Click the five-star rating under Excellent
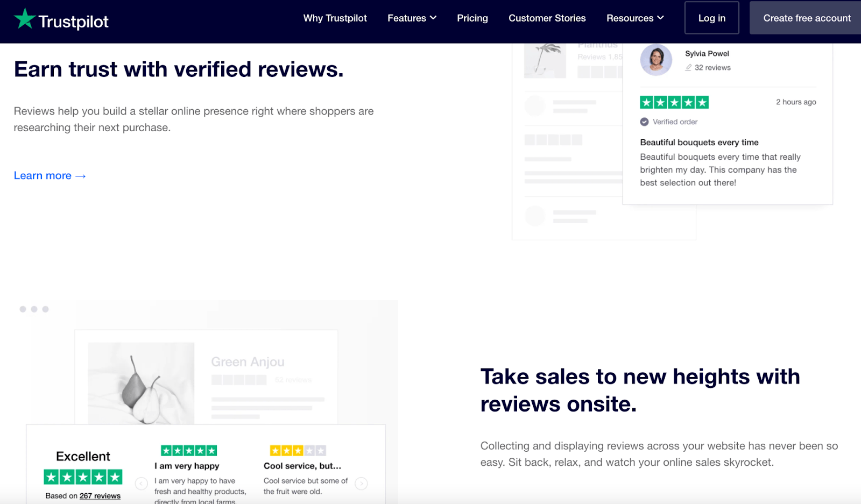Image resolution: width=861 pixels, height=504 pixels. click(x=83, y=477)
